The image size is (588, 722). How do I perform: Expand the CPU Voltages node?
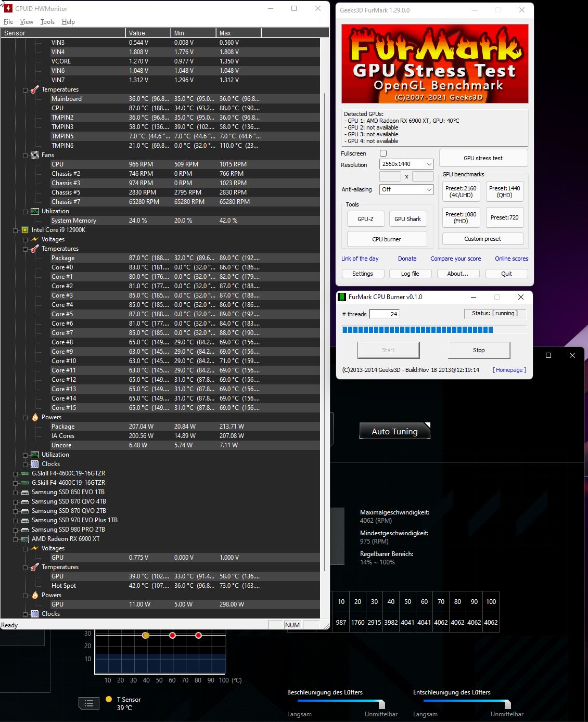pos(25,240)
